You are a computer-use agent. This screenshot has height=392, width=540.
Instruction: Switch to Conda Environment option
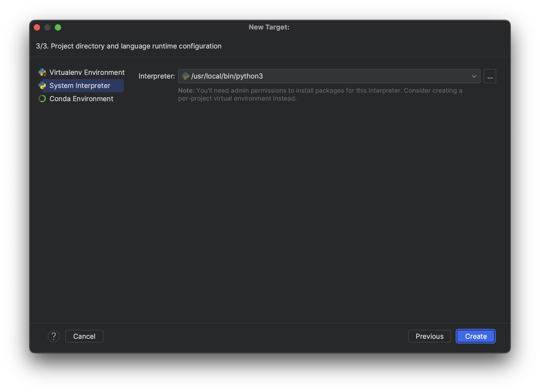tap(81, 99)
